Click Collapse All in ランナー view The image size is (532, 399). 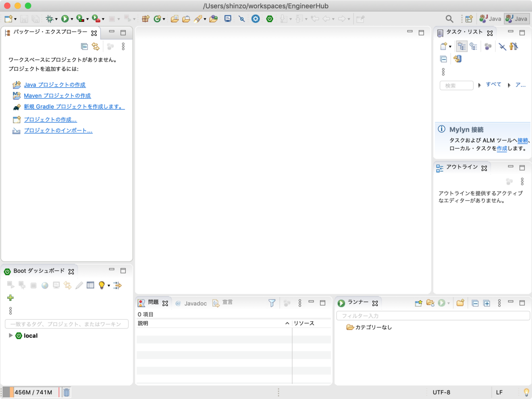pyautogui.click(x=475, y=303)
